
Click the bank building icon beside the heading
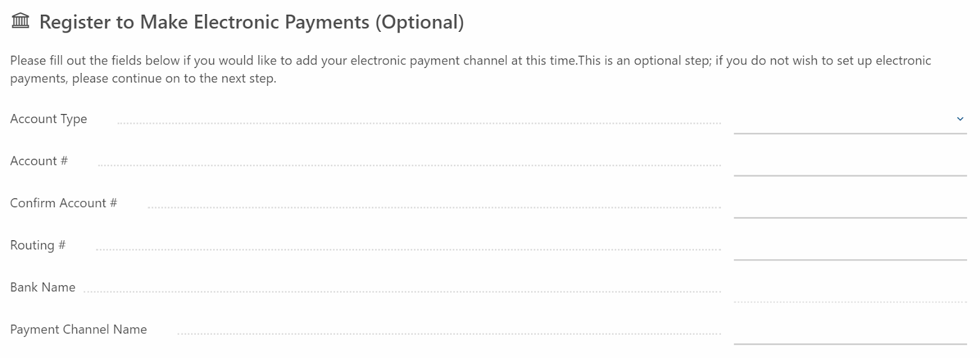click(20, 21)
